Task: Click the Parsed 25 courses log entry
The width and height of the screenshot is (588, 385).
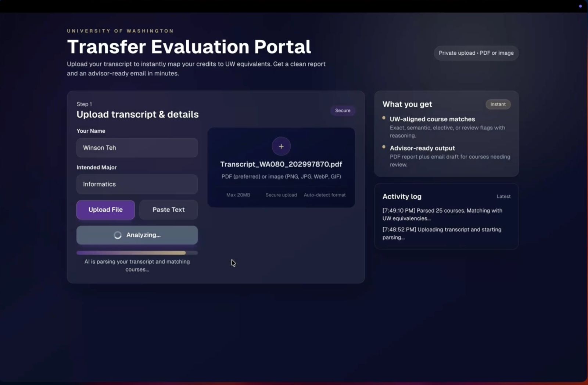Action: pyautogui.click(x=442, y=214)
